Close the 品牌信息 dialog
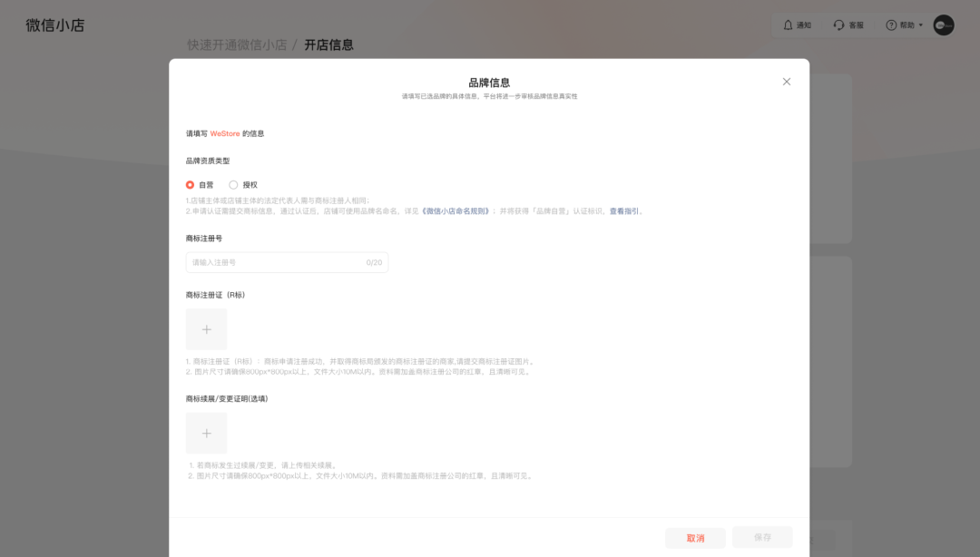The image size is (980, 557). point(786,81)
